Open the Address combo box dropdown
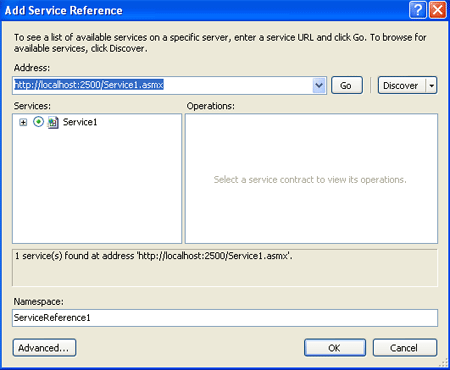Image resolution: width=450 pixels, height=370 pixels. [319, 85]
